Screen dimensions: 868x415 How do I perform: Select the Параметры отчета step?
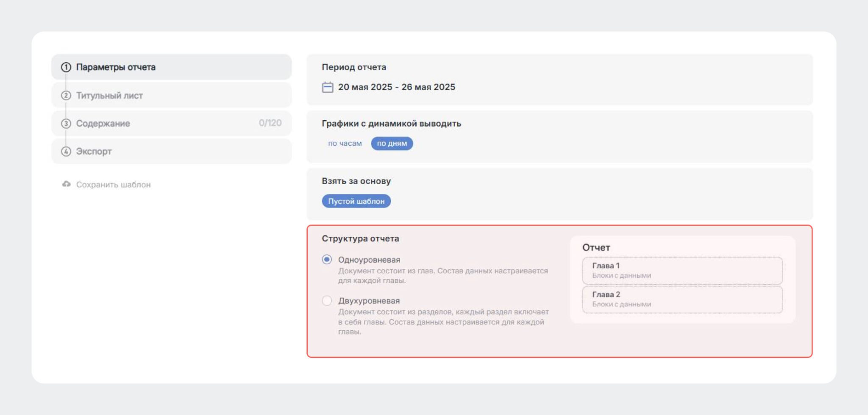172,67
